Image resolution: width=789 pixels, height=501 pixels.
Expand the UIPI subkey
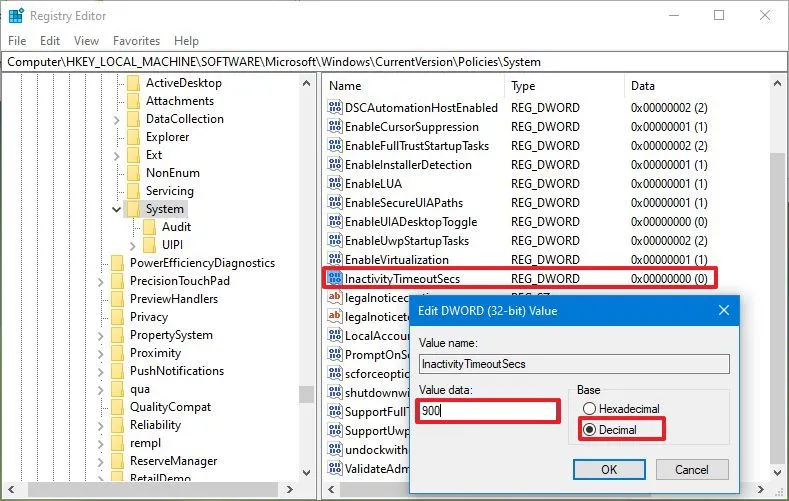[x=133, y=245]
